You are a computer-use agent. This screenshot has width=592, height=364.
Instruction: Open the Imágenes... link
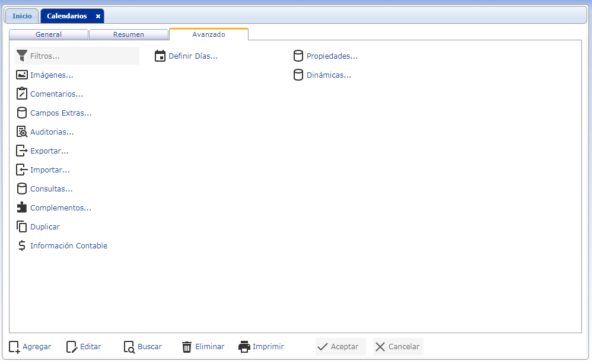(52, 75)
